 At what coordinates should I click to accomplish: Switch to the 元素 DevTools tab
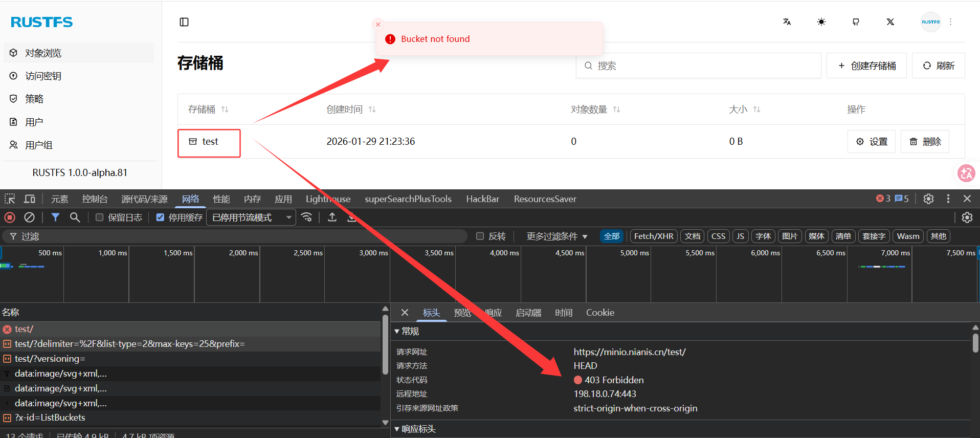point(59,199)
